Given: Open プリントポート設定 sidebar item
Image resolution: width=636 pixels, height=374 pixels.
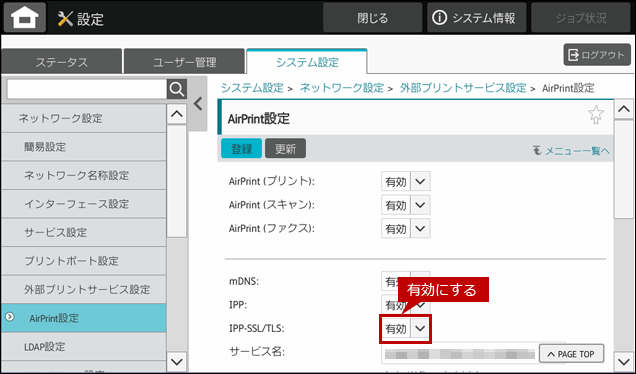Looking at the screenshot, I should click(x=84, y=260).
